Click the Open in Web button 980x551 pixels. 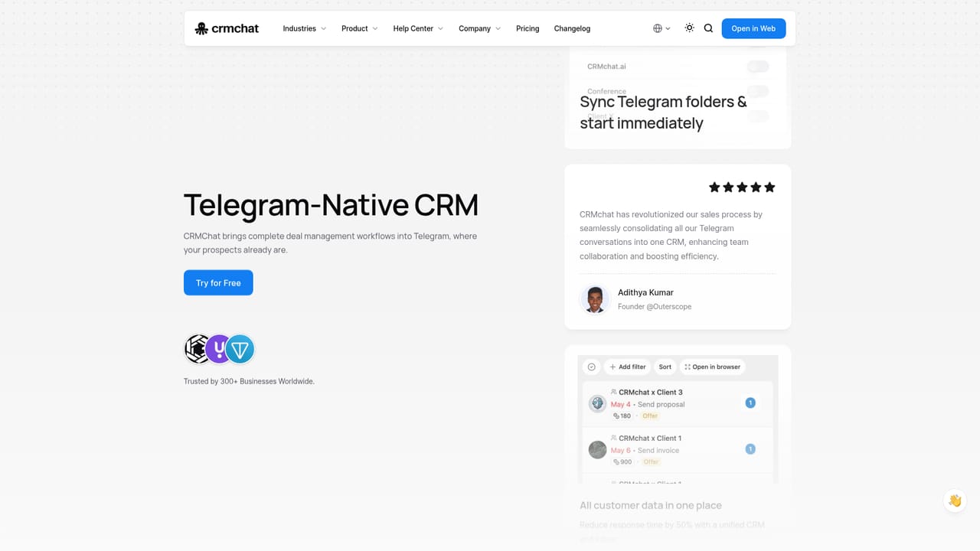[x=753, y=28]
